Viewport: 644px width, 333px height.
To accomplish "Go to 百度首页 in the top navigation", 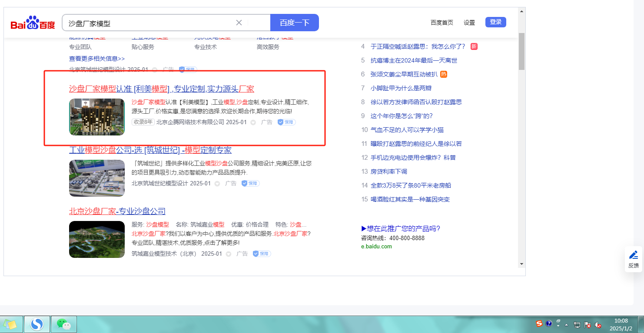I will click(x=442, y=23).
